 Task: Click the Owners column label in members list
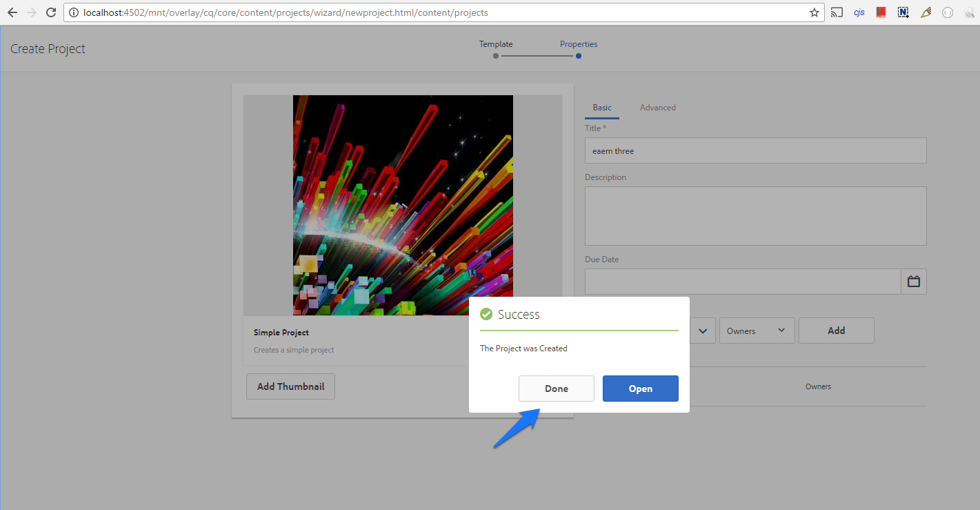point(818,386)
